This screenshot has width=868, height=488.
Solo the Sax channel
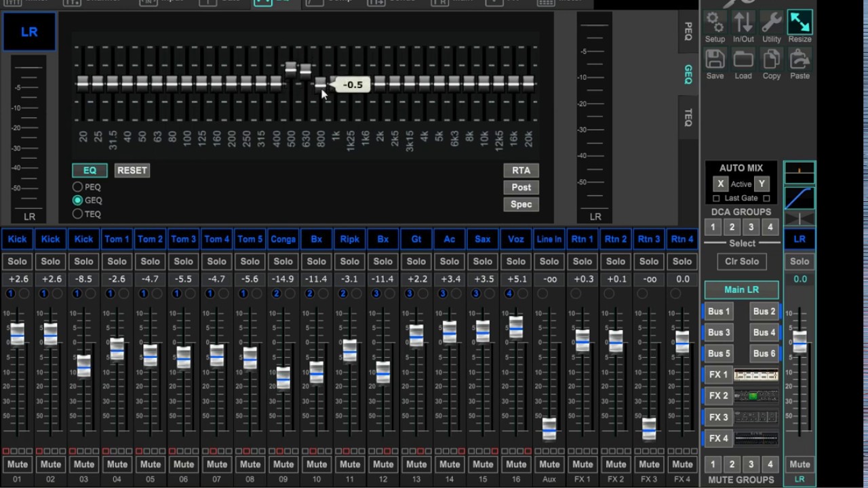point(483,261)
